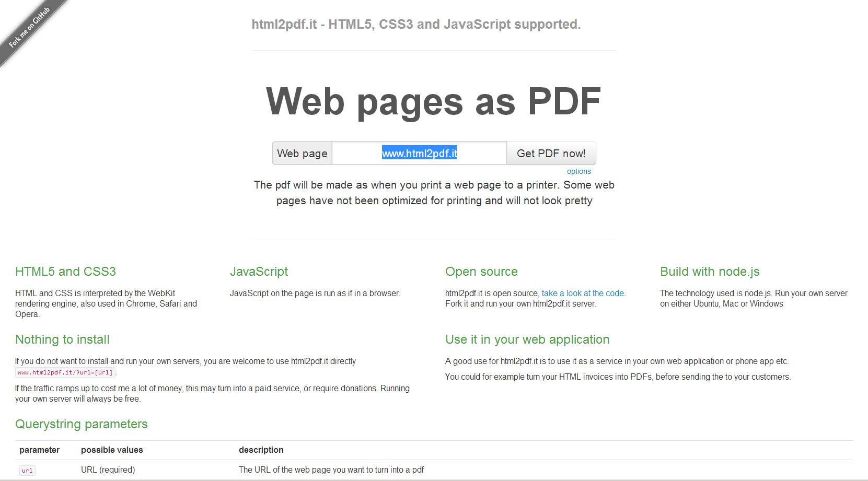Click the traffic ramps up paragraph
Image resolution: width=868 pixels, height=481 pixels.
pos(212,394)
